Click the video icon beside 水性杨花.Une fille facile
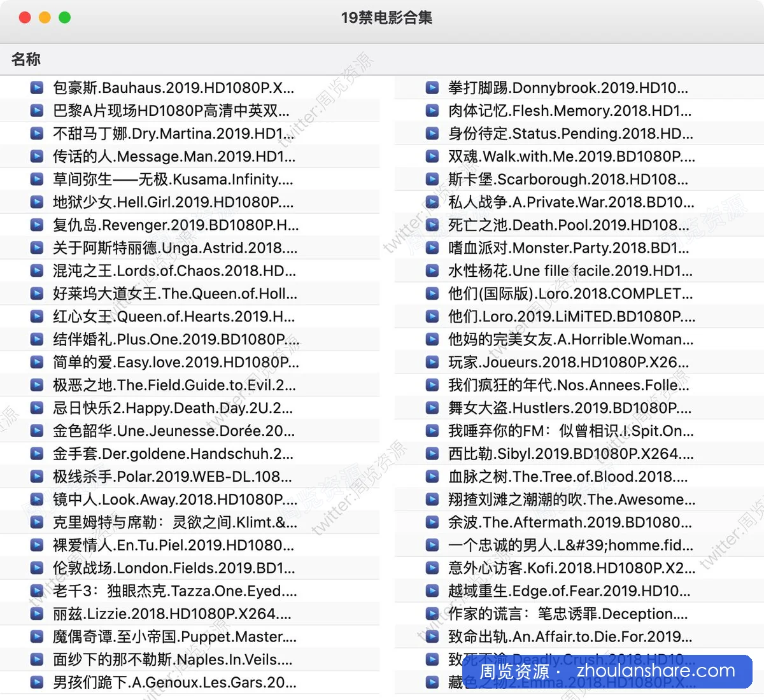 click(x=432, y=271)
